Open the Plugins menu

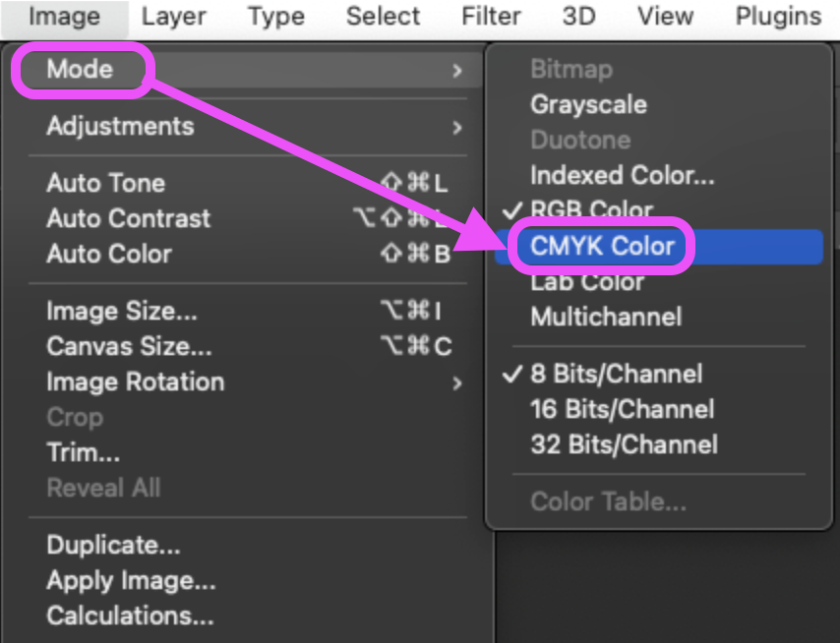click(x=778, y=17)
